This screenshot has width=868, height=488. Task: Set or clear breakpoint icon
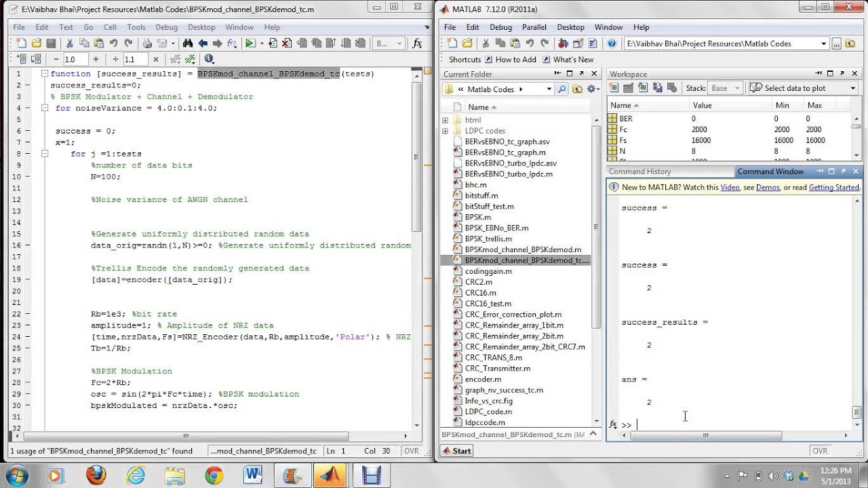point(273,43)
